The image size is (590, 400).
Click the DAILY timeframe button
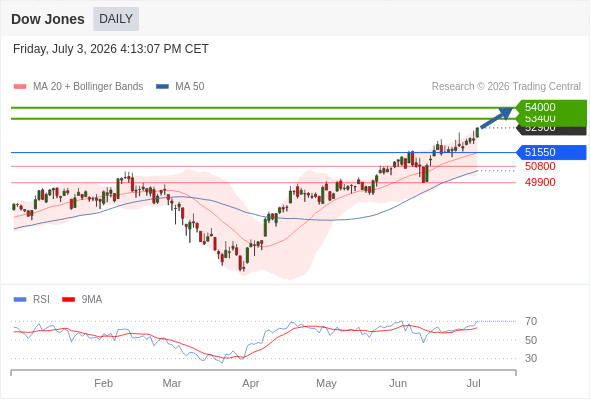click(x=116, y=19)
